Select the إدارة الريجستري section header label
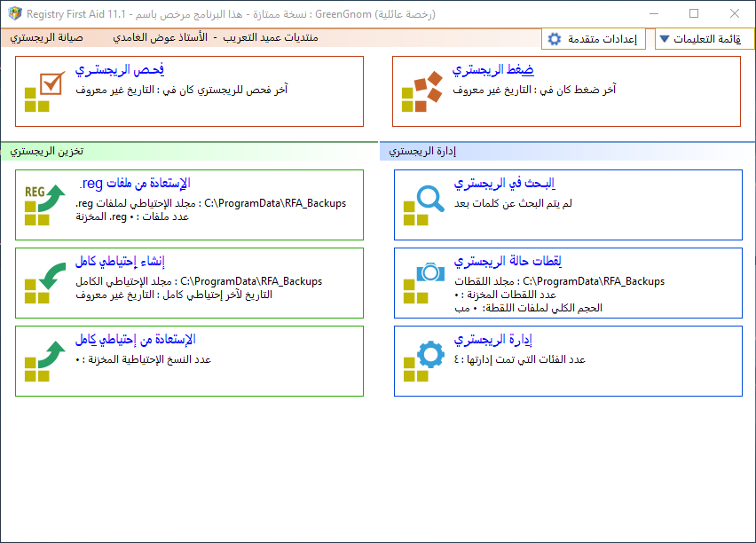 422,152
